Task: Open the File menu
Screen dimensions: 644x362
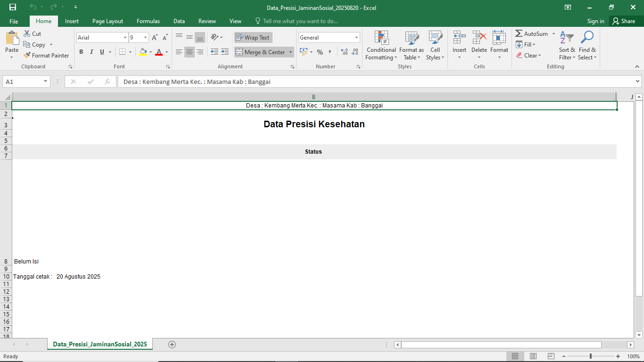Action: 14,21
